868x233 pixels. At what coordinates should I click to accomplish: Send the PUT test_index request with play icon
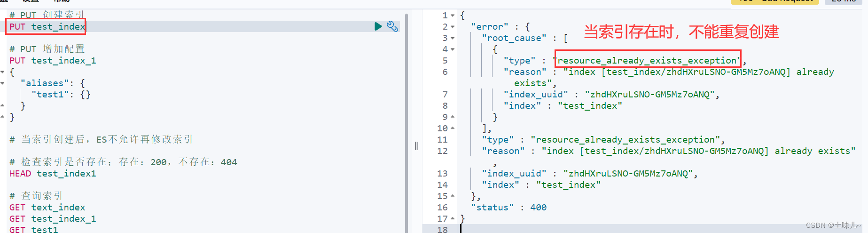(378, 26)
